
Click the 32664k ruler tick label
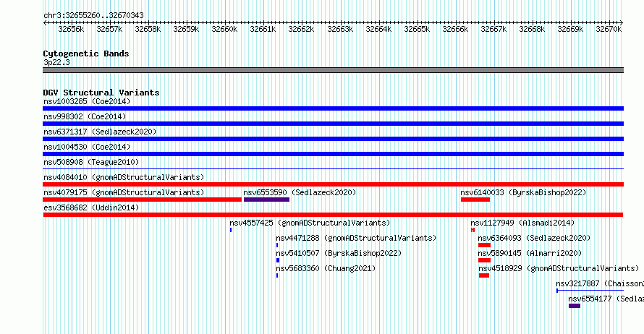378,29
